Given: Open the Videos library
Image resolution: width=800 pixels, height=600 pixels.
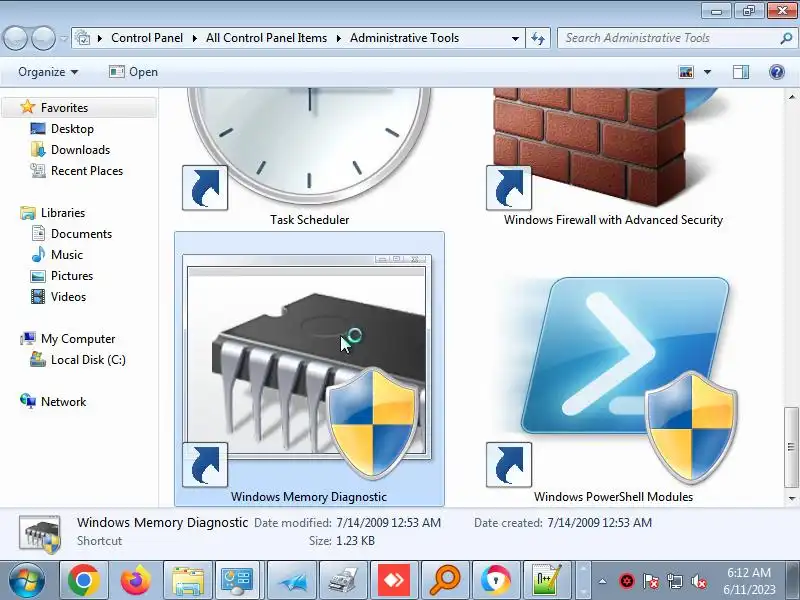Looking at the screenshot, I should click(68, 296).
